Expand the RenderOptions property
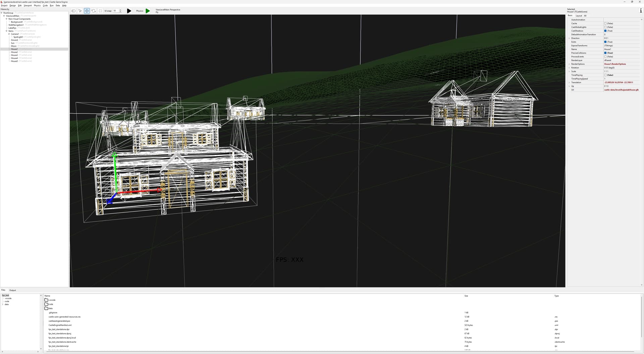Viewport: 644px width, 354px height. tap(569, 64)
